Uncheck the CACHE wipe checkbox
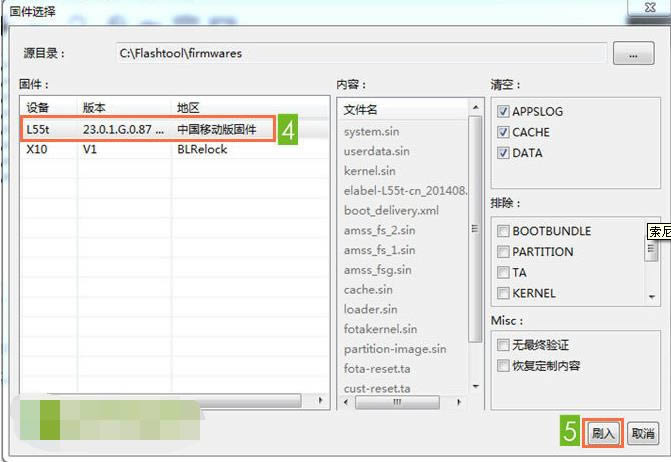The image size is (671, 462). [x=503, y=132]
